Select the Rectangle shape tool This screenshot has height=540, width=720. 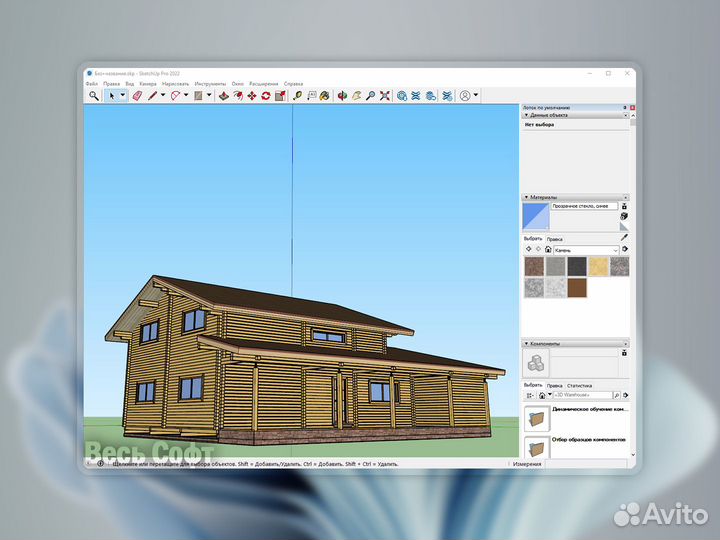198,96
